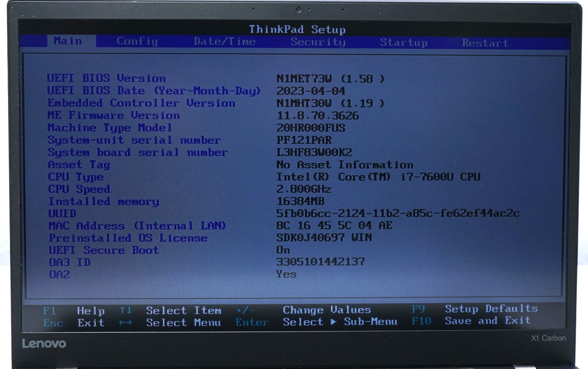Screen dimensions: 588x369
Task: Click license value SDK0J40697 WIN
Action: pos(324,238)
